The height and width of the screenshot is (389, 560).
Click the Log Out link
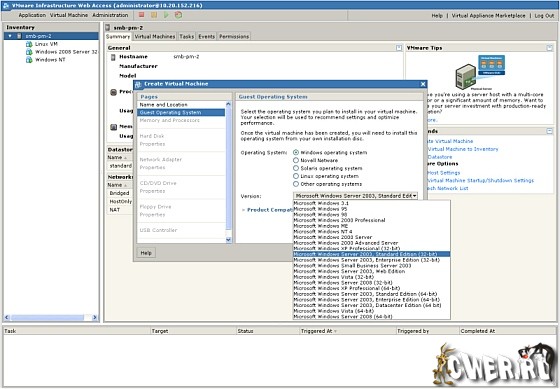coord(544,15)
